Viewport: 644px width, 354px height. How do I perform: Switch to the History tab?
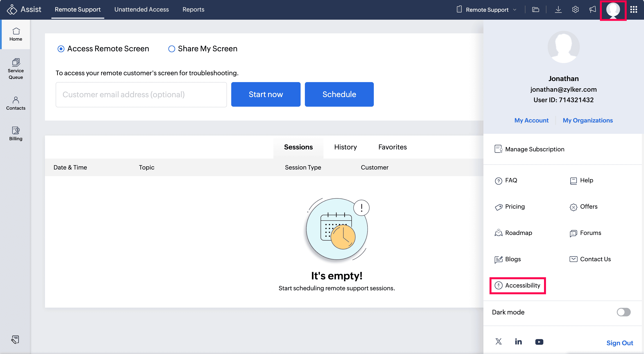click(x=345, y=147)
